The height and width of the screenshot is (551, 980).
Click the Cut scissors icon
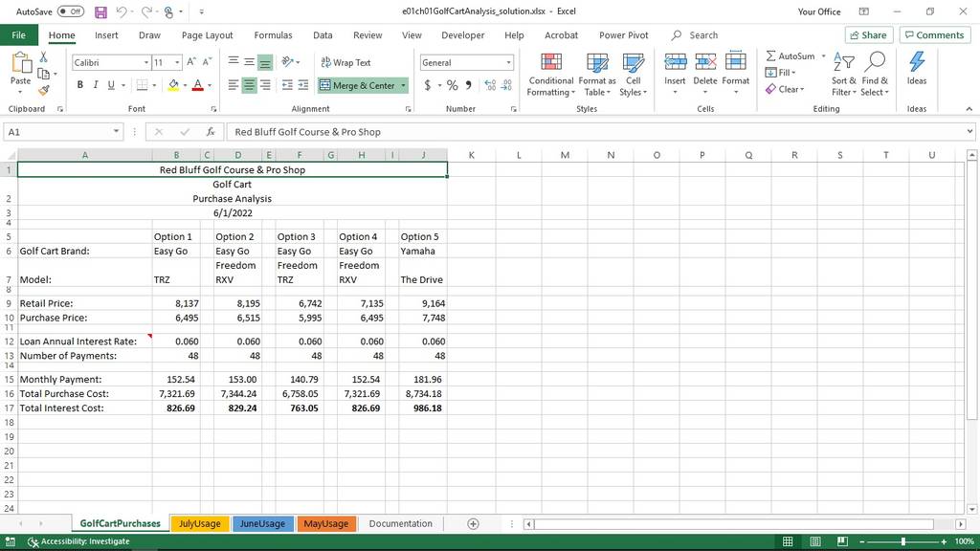click(43, 56)
